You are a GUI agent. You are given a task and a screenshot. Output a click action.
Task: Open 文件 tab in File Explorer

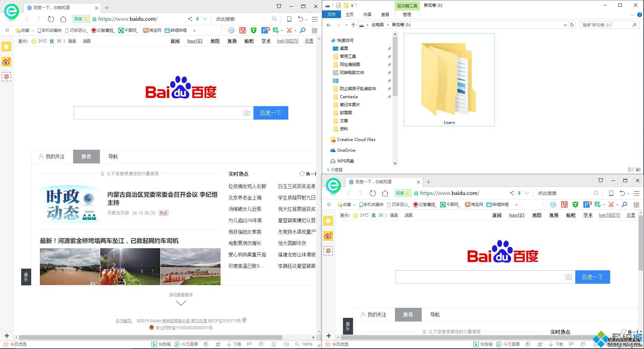click(332, 14)
